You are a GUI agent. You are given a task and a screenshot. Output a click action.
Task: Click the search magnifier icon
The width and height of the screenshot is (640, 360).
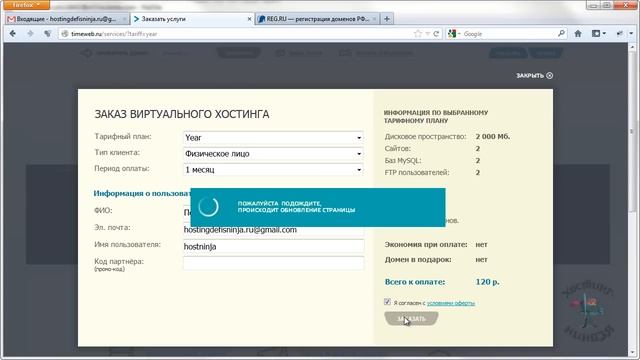point(561,33)
